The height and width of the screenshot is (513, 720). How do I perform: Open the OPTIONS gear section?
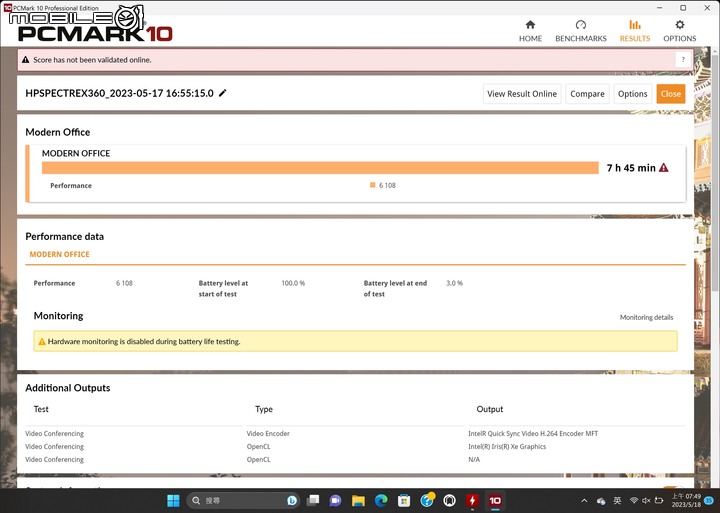pyautogui.click(x=680, y=31)
